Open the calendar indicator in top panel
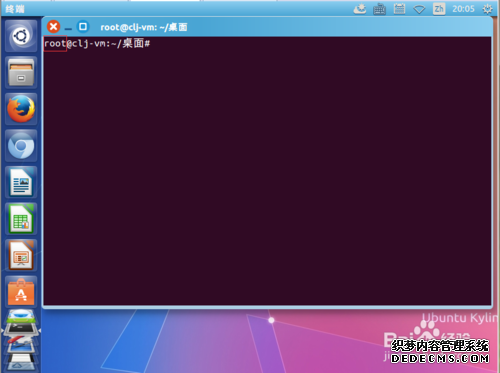This screenshot has height=373, width=500. [x=399, y=9]
